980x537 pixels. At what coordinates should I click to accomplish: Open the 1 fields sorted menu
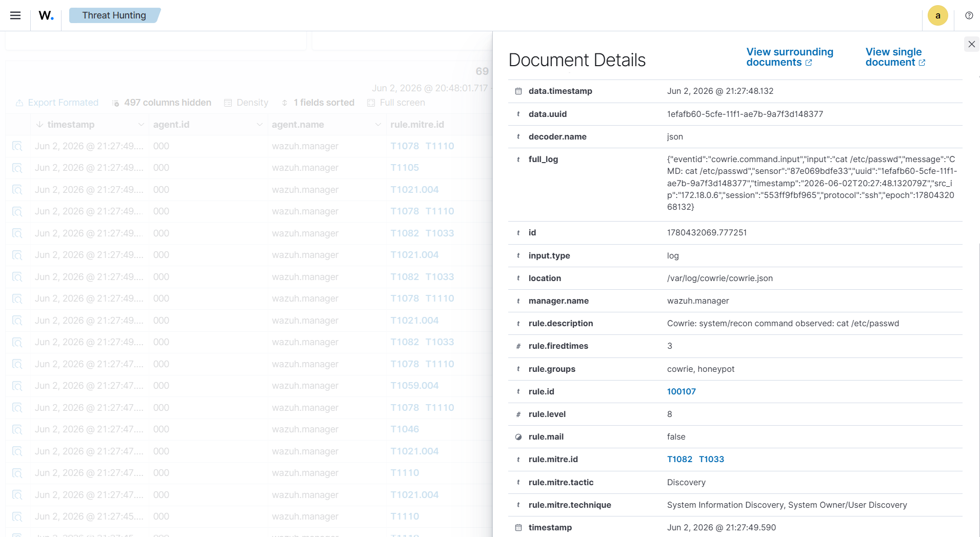click(x=318, y=103)
